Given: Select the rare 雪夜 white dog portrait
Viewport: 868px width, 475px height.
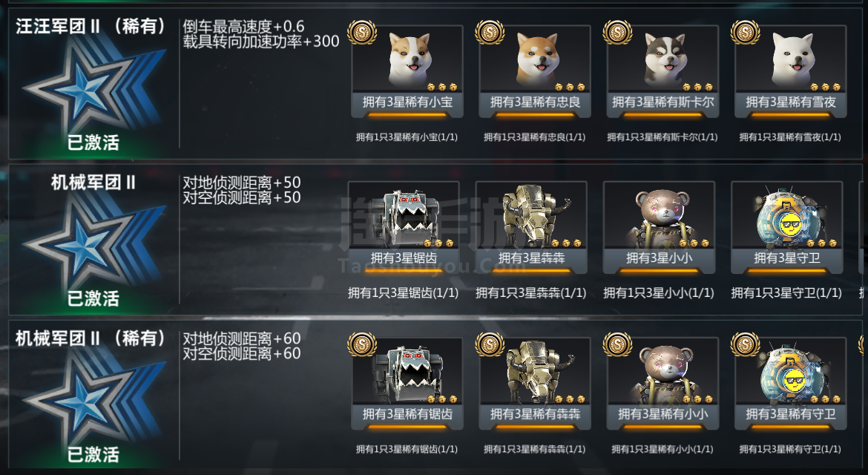Looking at the screenshot, I should click(x=791, y=59).
